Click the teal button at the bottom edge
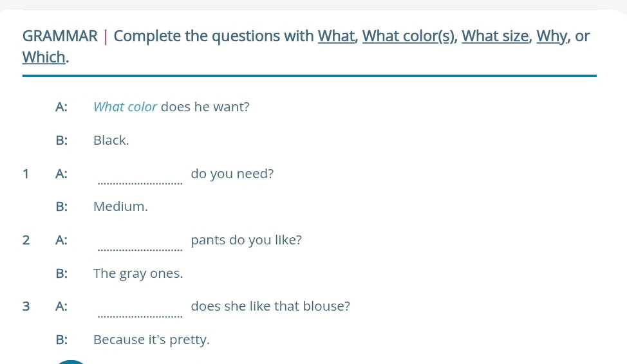 [x=72, y=362]
